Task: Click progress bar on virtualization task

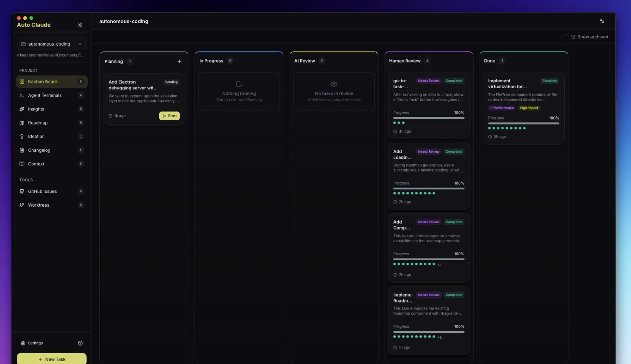Action: click(x=523, y=124)
